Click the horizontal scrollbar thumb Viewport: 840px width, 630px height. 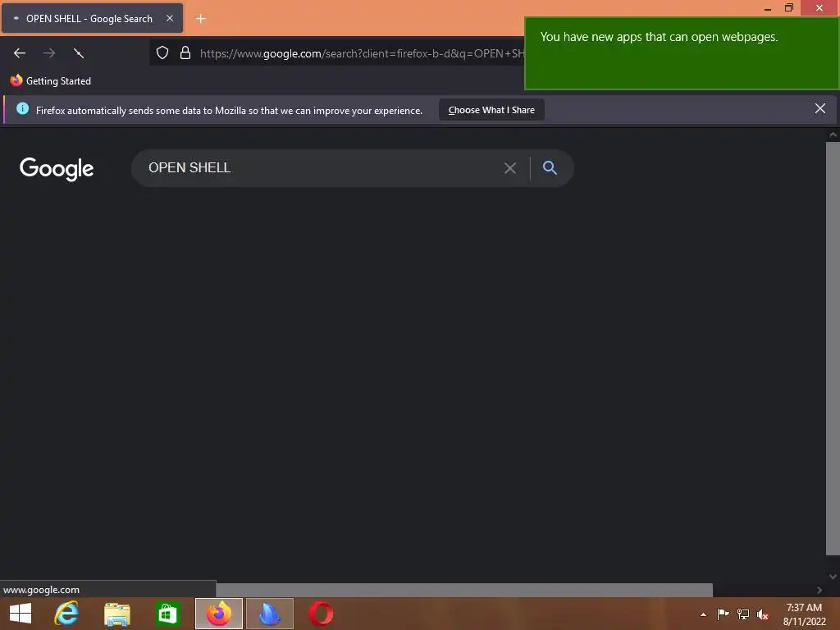[464, 590]
